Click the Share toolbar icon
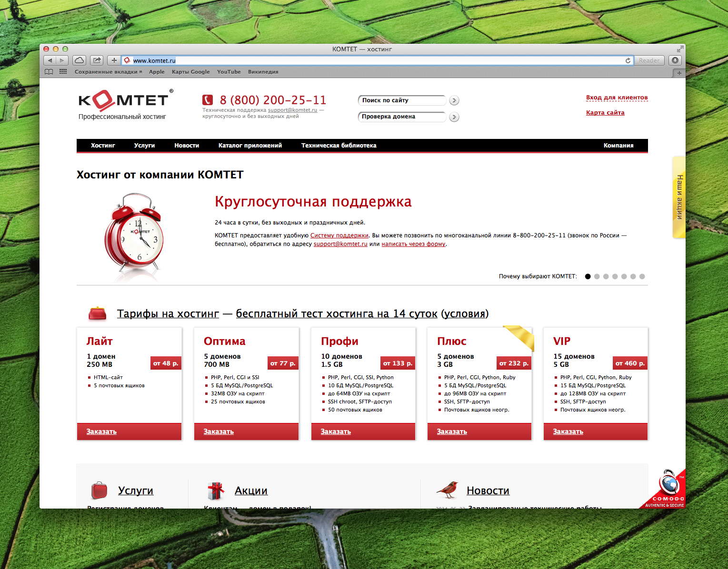The height and width of the screenshot is (569, 728). pos(97,60)
